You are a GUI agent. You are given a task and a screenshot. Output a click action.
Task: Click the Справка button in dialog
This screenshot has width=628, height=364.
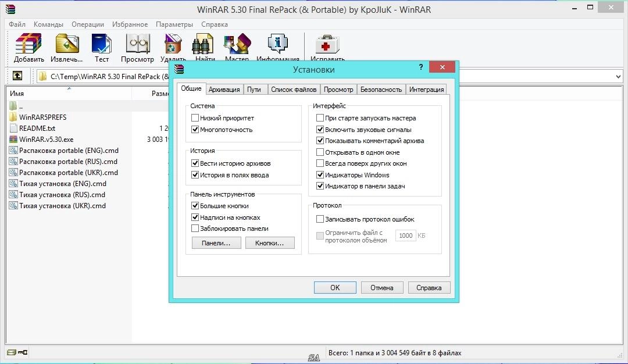coord(429,287)
